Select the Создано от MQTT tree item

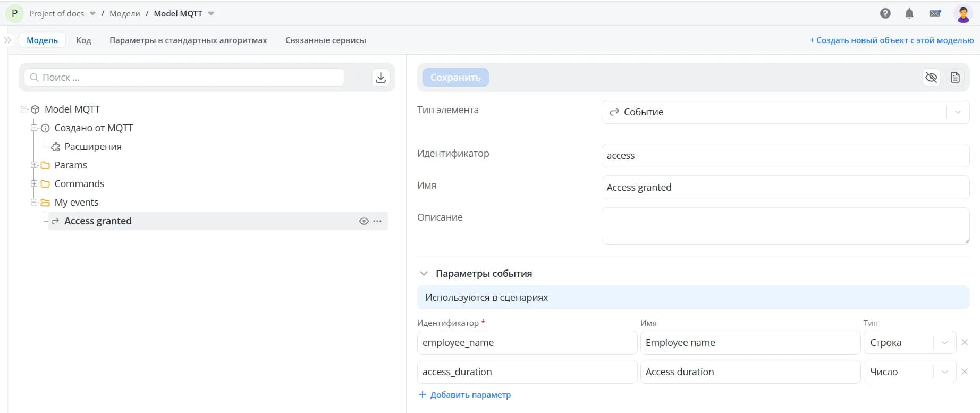(x=94, y=128)
